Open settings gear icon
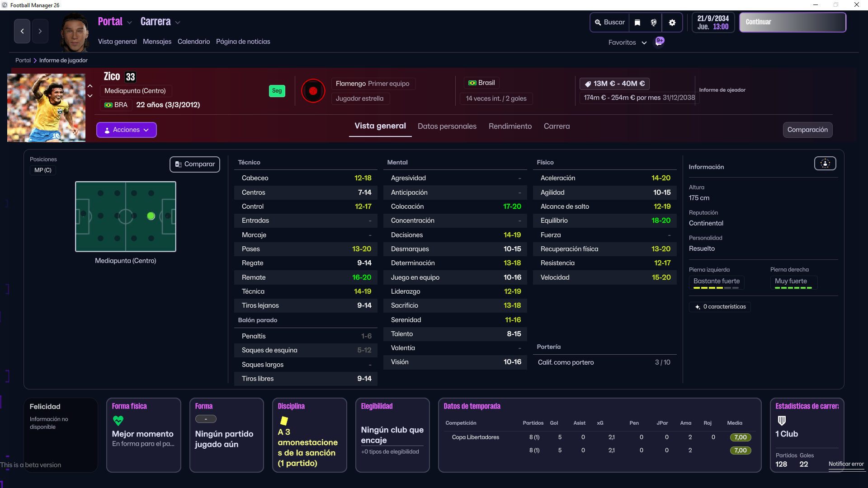The height and width of the screenshot is (488, 868). tap(672, 23)
